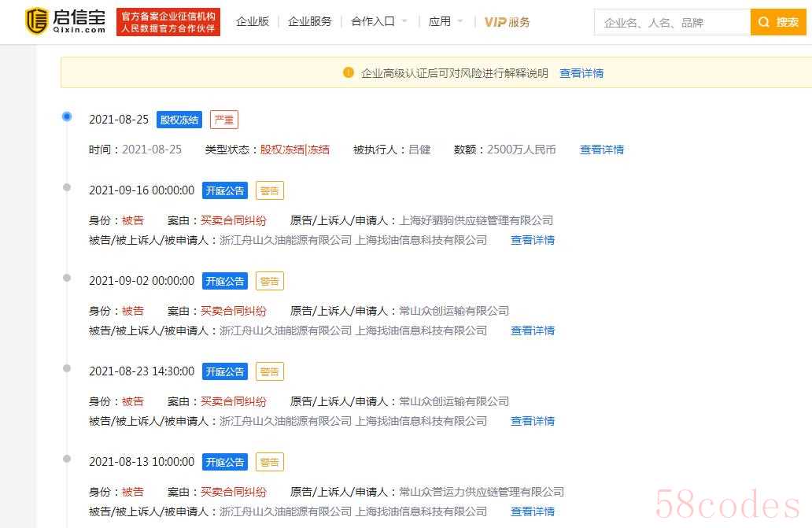Expand the 应用 dropdown

point(445,21)
